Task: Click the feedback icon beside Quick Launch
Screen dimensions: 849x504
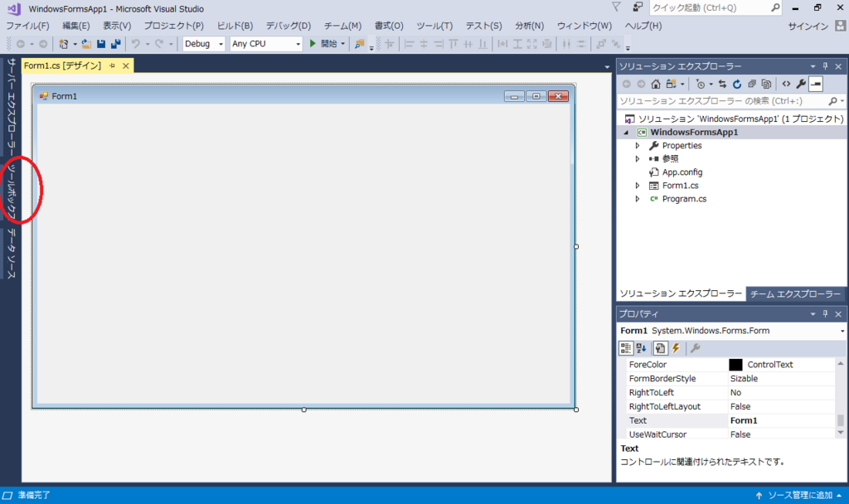Action: click(638, 7)
